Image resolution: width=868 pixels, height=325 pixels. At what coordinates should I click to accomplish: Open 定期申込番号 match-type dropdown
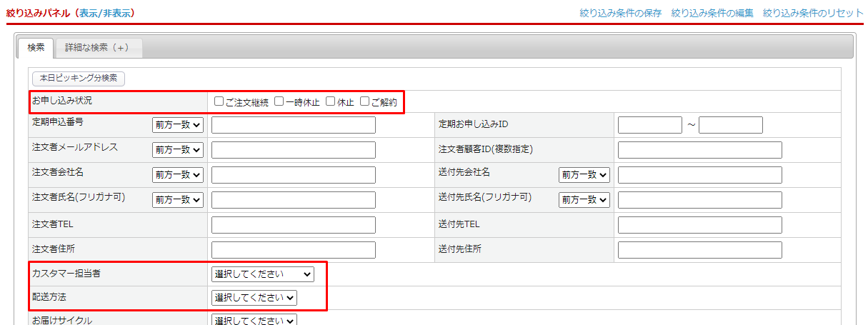(178, 125)
